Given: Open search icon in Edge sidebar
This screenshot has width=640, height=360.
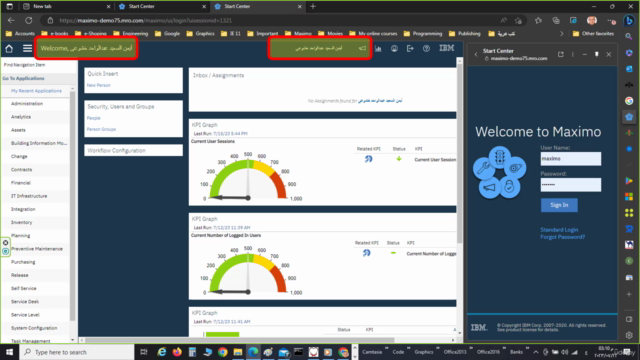Looking at the screenshot, I should 629,37.
